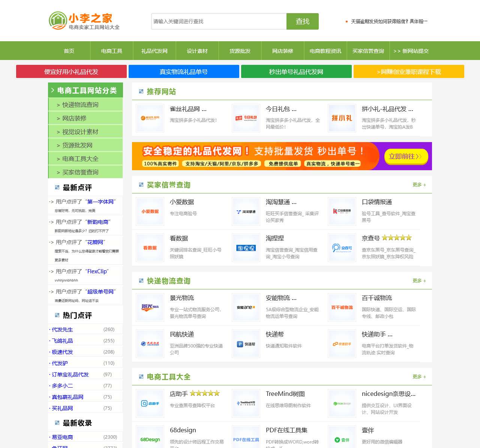Image resolution: width=480 pixels, height=448 pixels.
Task: Click the 快递帮 blue P logo
Action: click(x=246, y=344)
